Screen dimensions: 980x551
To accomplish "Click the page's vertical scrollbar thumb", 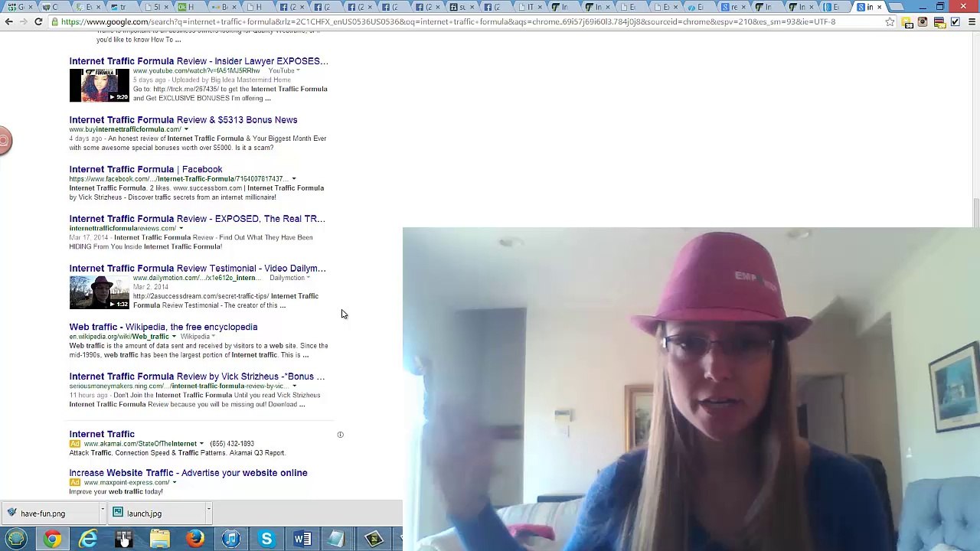I will 975,211.
